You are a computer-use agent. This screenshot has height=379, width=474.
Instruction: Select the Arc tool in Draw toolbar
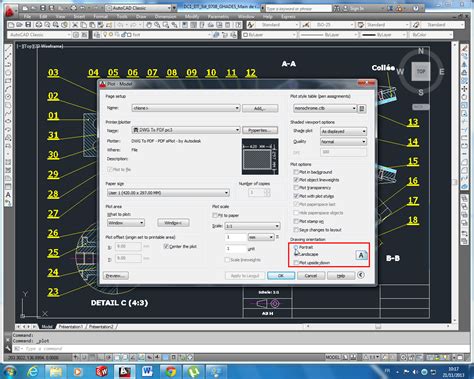coord(8,89)
